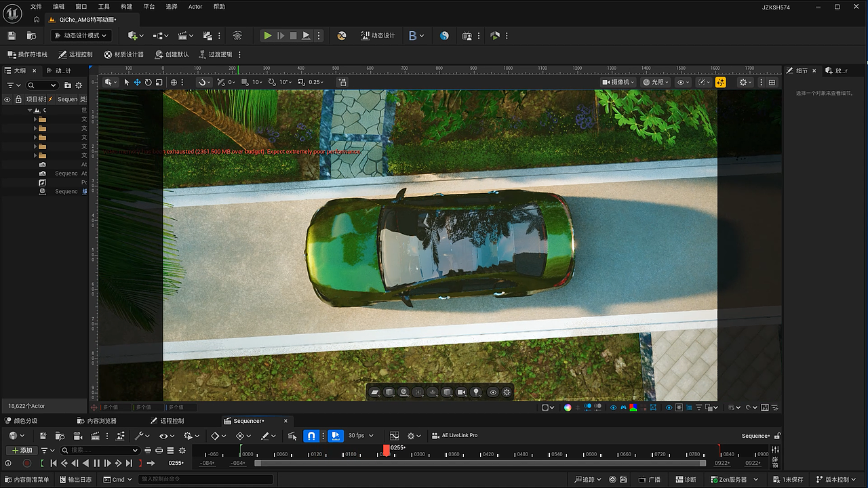
Task: Toggle the world coordinate globe icon
Action: coord(174,82)
